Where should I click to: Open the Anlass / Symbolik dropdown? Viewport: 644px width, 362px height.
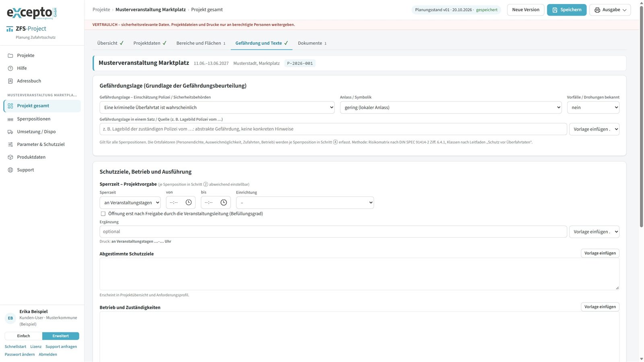pyautogui.click(x=451, y=107)
